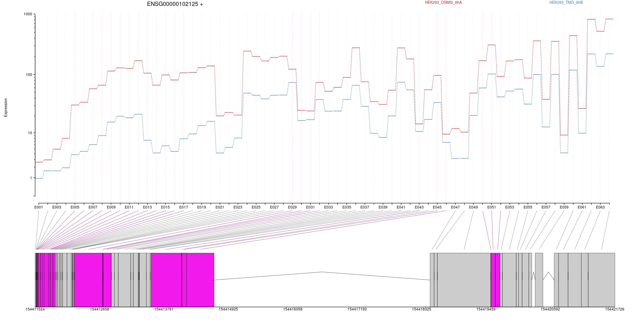Click the y-axis tick label 1

click(31, 178)
